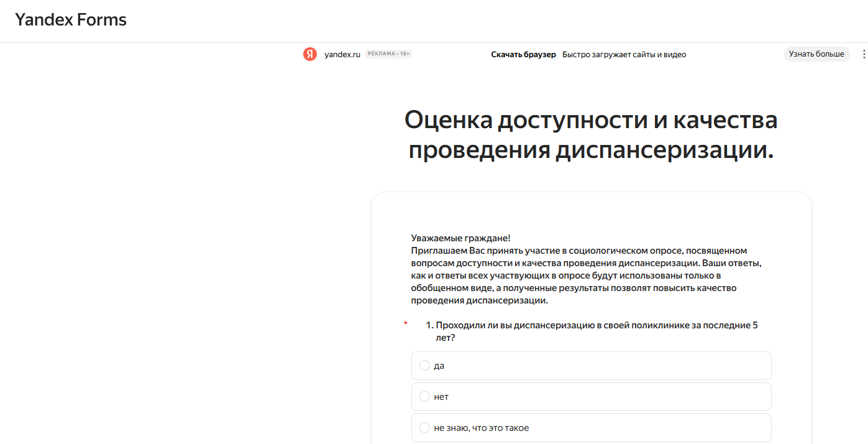The width and height of the screenshot is (868, 444).
Task: Click the "Скачать браузер" ad headline
Action: [524, 54]
